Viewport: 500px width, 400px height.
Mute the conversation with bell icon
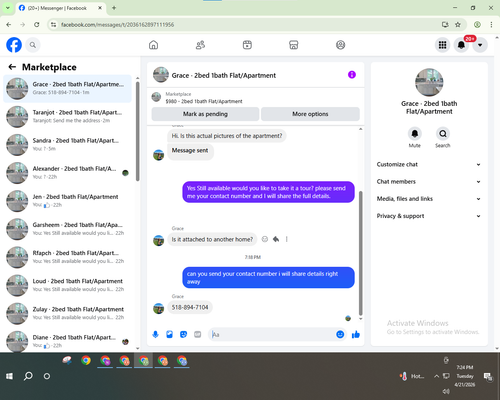click(x=415, y=134)
